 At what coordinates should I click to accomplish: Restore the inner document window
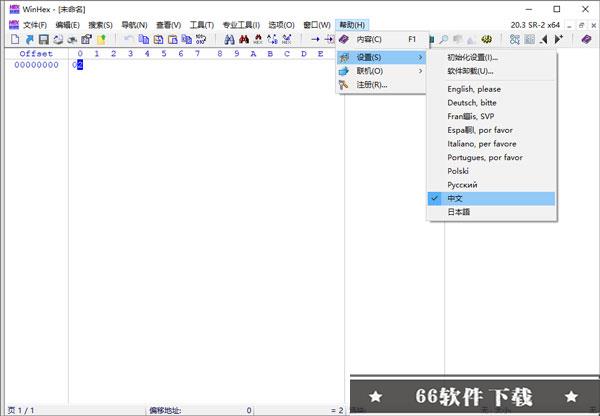click(581, 25)
